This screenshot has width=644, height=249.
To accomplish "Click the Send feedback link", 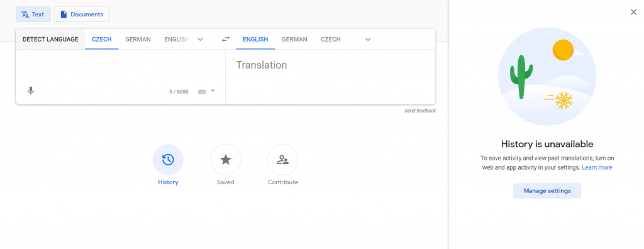I will [420, 111].
